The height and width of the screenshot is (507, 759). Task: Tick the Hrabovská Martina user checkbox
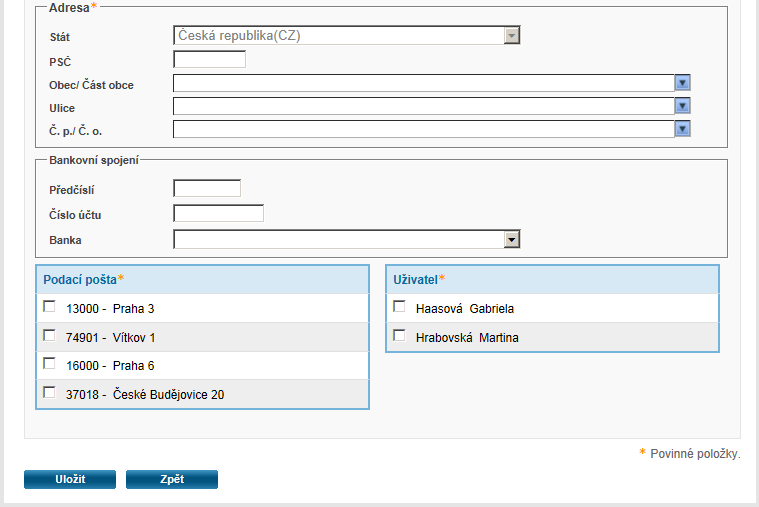(399, 336)
